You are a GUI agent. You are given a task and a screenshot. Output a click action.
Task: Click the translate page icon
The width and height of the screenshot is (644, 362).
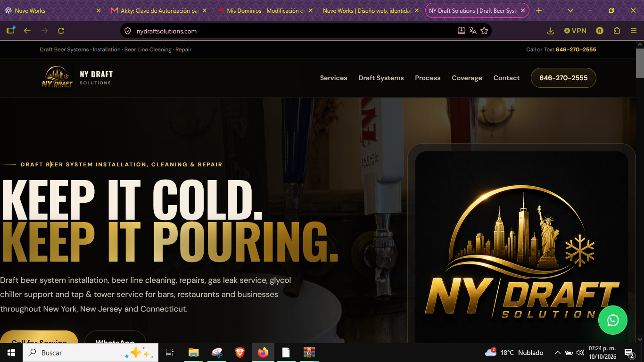click(473, 31)
